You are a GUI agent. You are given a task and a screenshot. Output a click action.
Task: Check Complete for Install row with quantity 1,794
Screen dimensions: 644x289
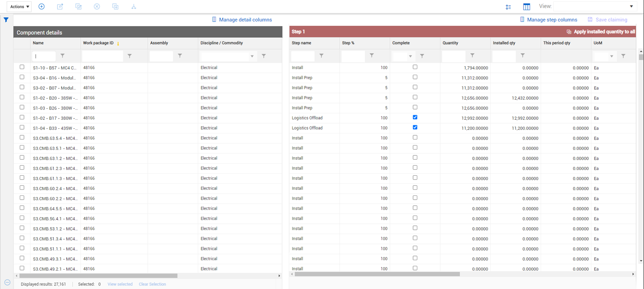click(x=415, y=67)
